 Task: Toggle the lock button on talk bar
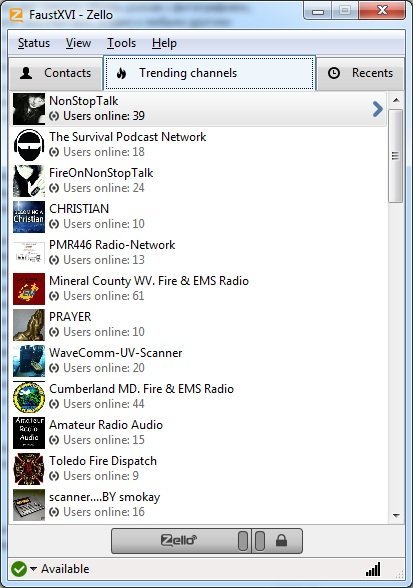[282, 541]
